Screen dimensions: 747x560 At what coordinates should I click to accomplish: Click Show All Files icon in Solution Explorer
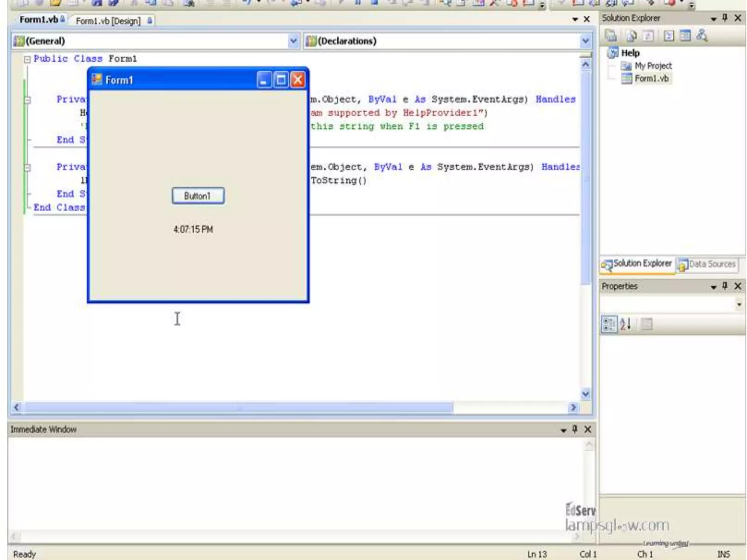point(631,36)
